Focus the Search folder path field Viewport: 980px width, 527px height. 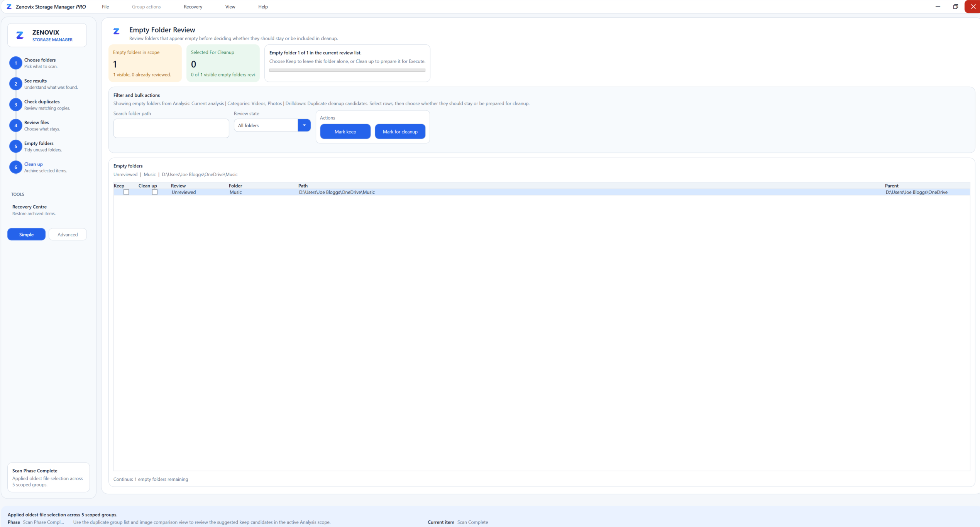[171, 128]
